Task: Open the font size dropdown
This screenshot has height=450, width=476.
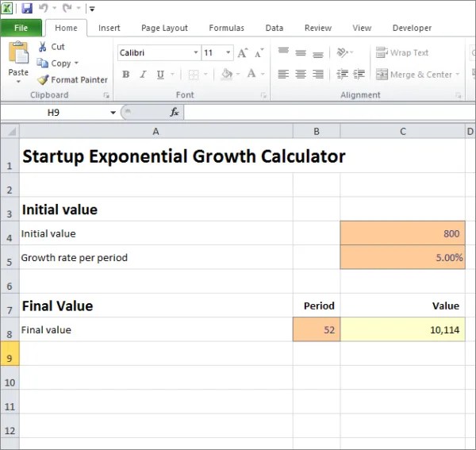Action: [228, 53]
